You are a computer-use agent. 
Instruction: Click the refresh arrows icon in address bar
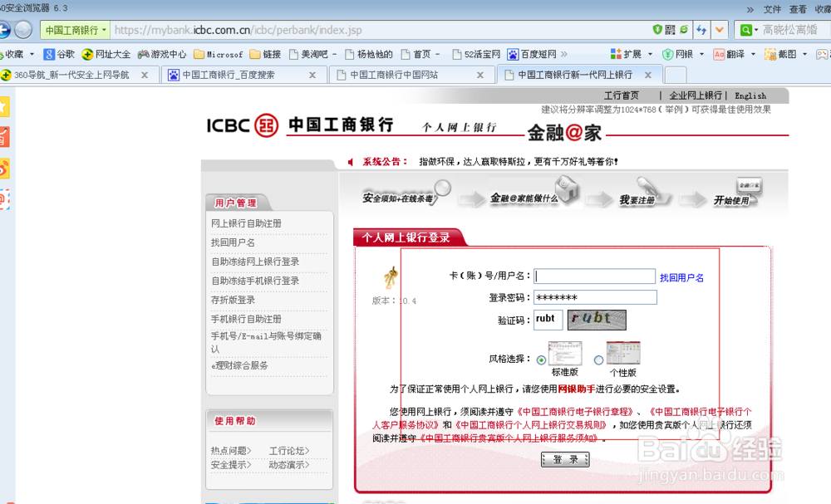point(701,28)
